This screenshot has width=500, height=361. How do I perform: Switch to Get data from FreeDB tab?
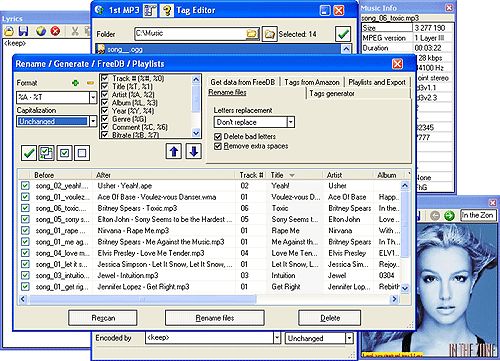[x=243, y=82]
